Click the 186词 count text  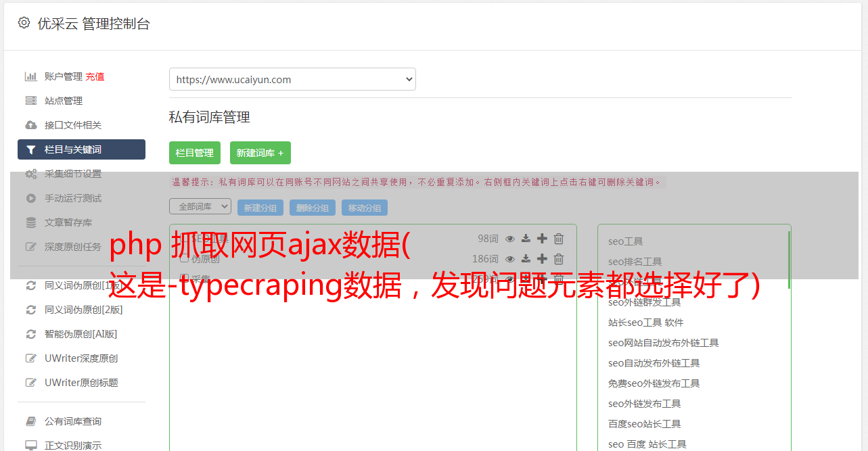(x=485, y=259)
